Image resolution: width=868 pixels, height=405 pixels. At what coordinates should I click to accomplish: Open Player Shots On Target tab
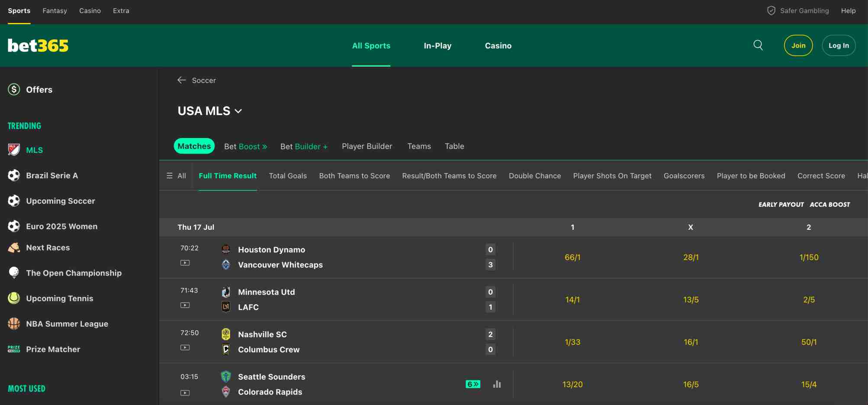[612, 176]
